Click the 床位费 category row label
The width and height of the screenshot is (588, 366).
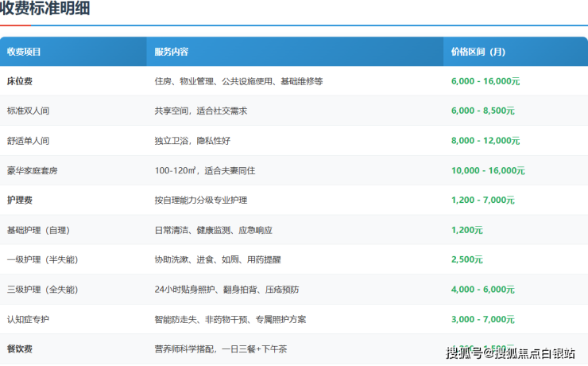tap(19, 81)
